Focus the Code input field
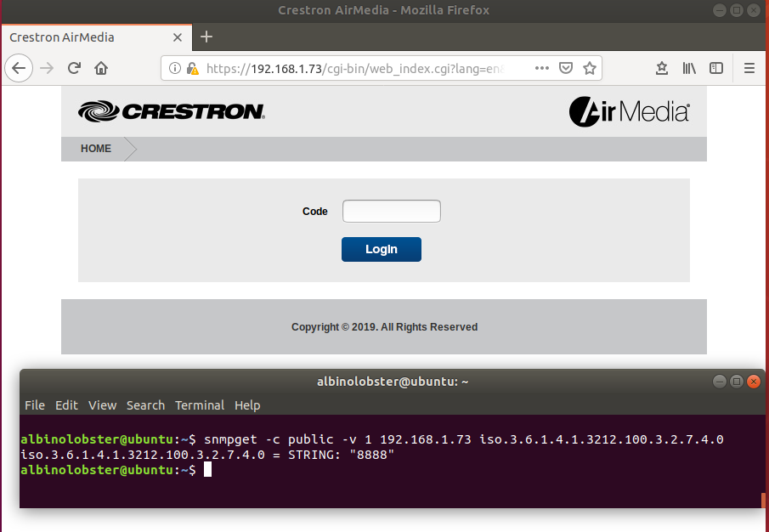This screenshot has height=532, width=769. [391, 212]
